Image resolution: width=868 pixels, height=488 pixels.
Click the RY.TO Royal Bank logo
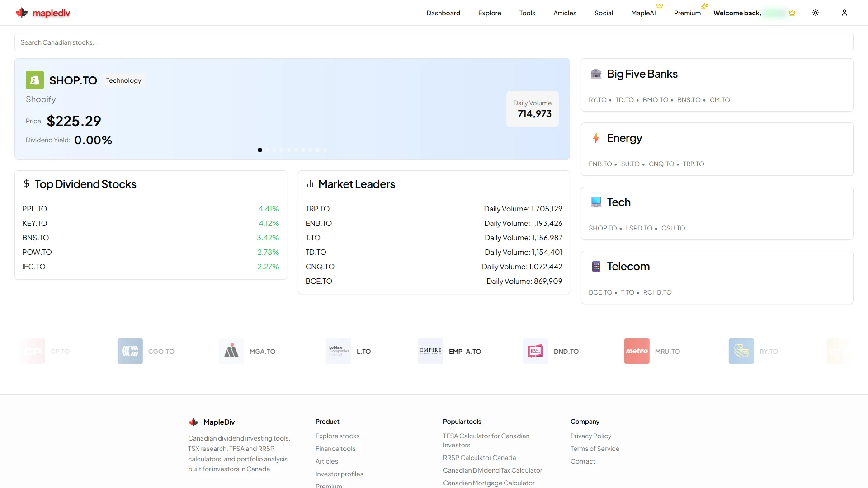[741, 351]
